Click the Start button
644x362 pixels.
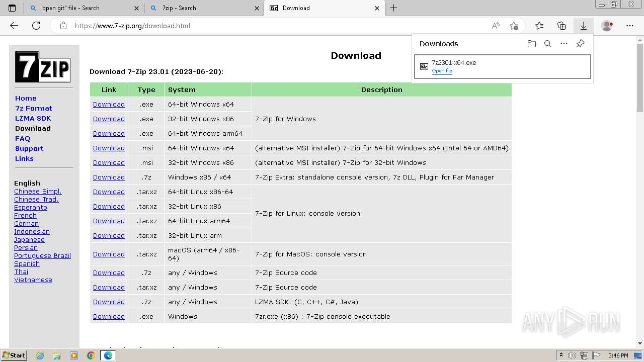coord(14,355)
